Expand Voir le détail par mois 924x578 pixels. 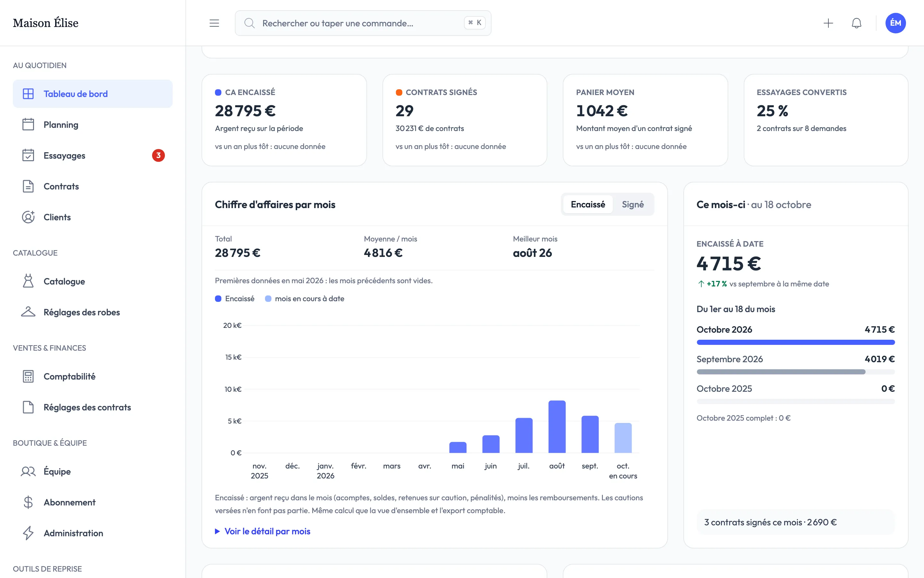(263, 531)
